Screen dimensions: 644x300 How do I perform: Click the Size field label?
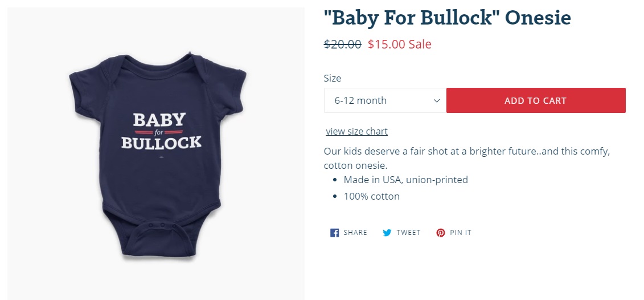(333, 78)
